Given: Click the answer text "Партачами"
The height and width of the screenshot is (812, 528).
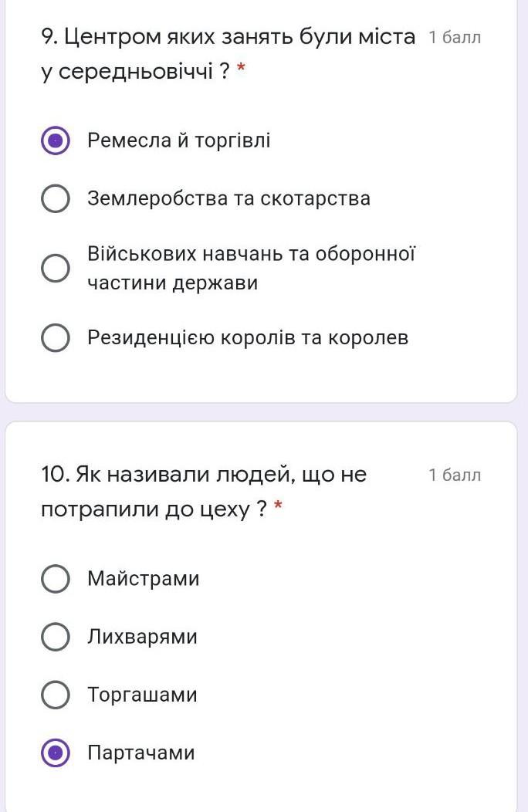Looking at the screenshot, I should [141, 753].
